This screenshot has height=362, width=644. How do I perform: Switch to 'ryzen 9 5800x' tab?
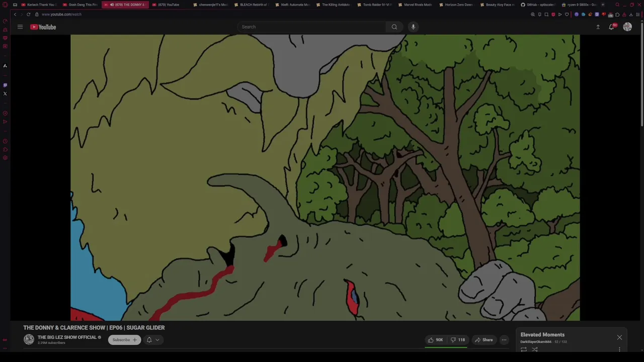(x=580, y=5)
